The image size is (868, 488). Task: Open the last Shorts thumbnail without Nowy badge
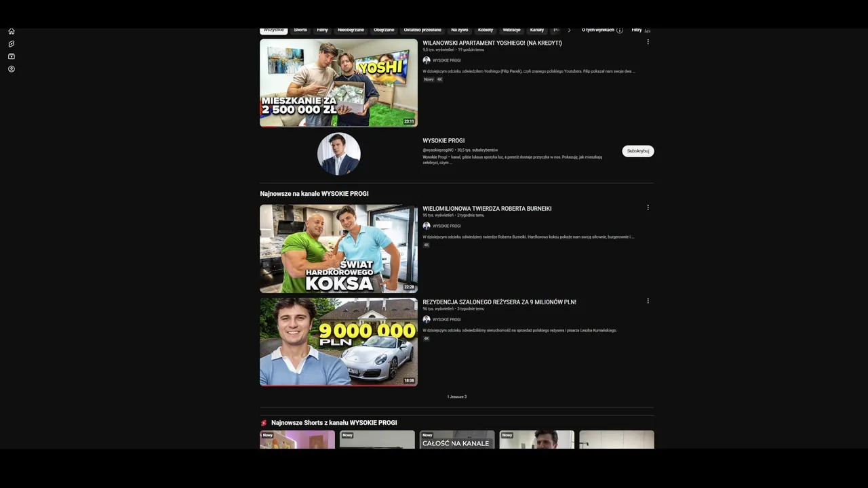tap(616, 439)
